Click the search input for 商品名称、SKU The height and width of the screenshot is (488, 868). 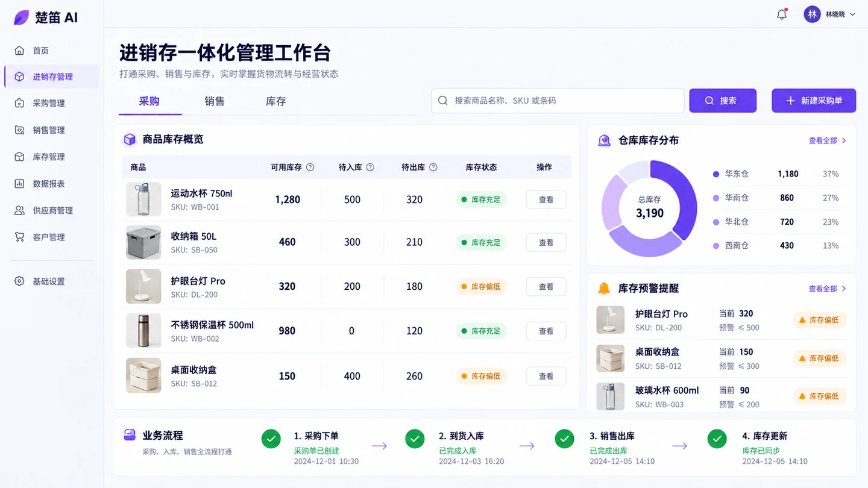(x=558, y=101)
